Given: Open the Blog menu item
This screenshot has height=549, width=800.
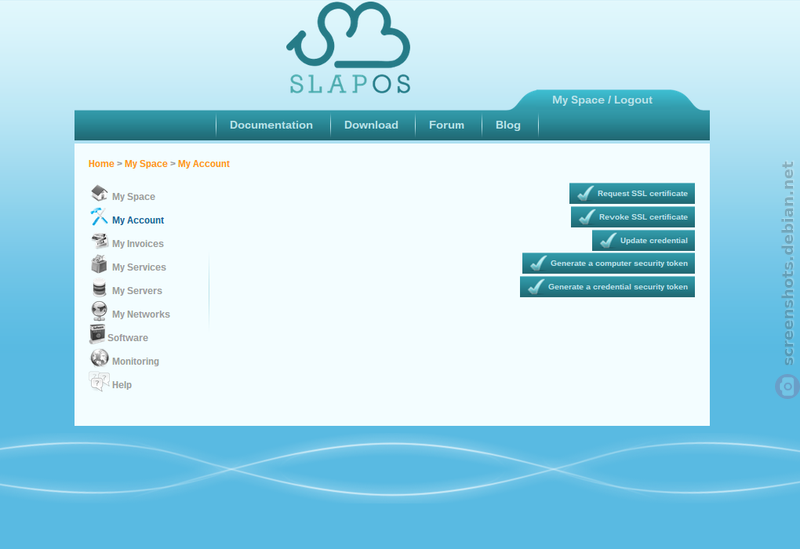Looking at the screenshot, I should [x=508, y=125].
